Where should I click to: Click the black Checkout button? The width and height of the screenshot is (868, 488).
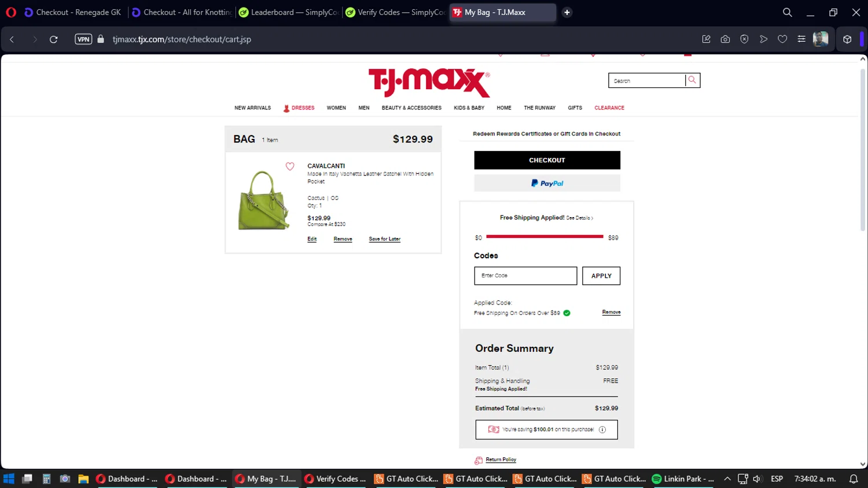(547, 160)
